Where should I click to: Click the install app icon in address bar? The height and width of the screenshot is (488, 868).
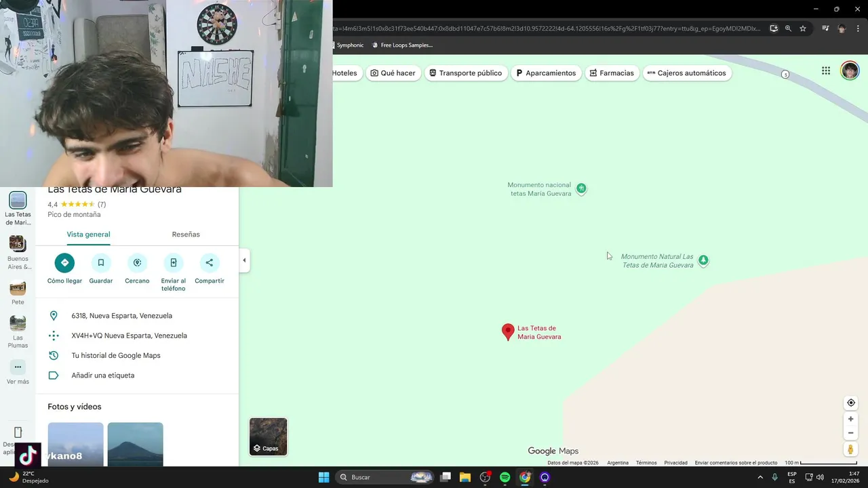[774, 28]
